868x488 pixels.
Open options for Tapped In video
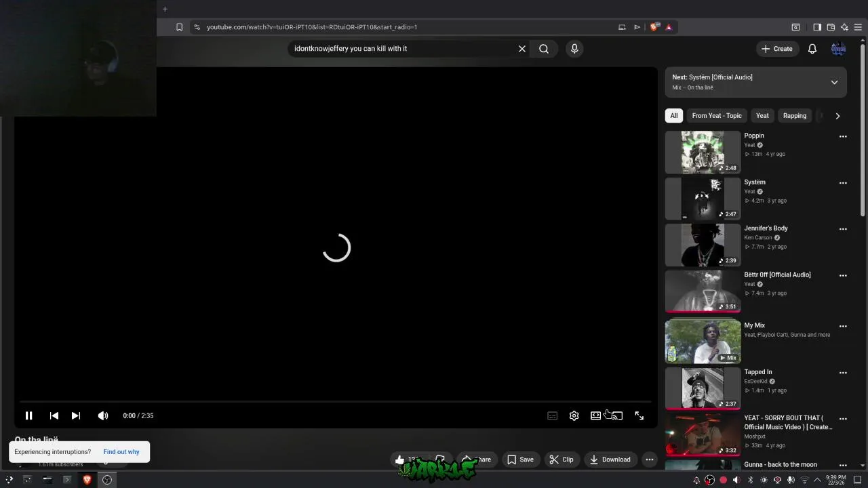point(843,373)
